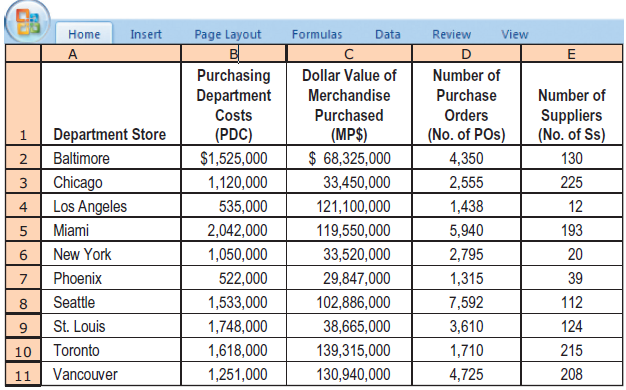Image resolution: width=626 pixels, height=390 pixels.
Task: Select column C header
Action: point(349,53)
